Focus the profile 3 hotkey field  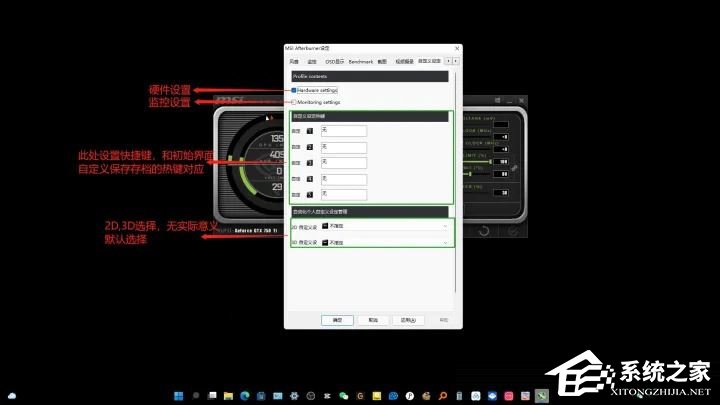(x=344, y=163)
